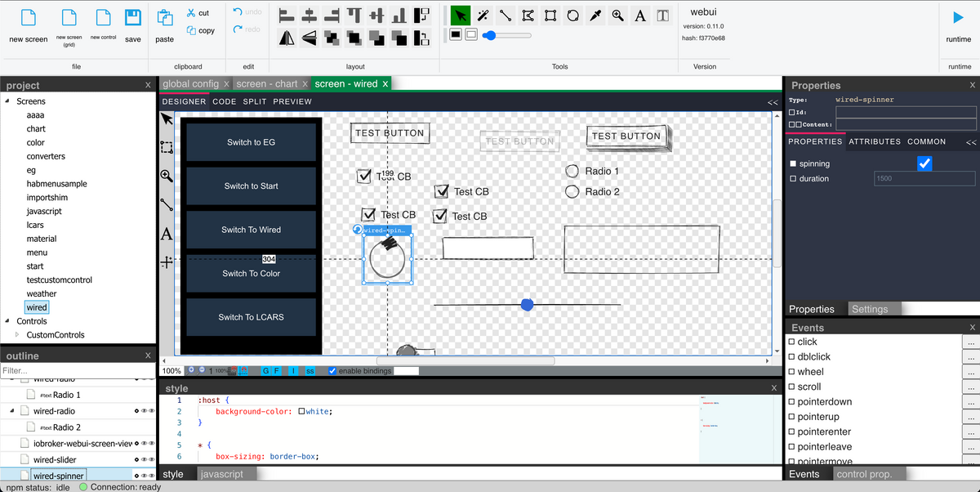The width and height of the screenshot is (980, 492).
Task: Save the project with the save icon
Action: pyautogui.click(x=132, y=18)
